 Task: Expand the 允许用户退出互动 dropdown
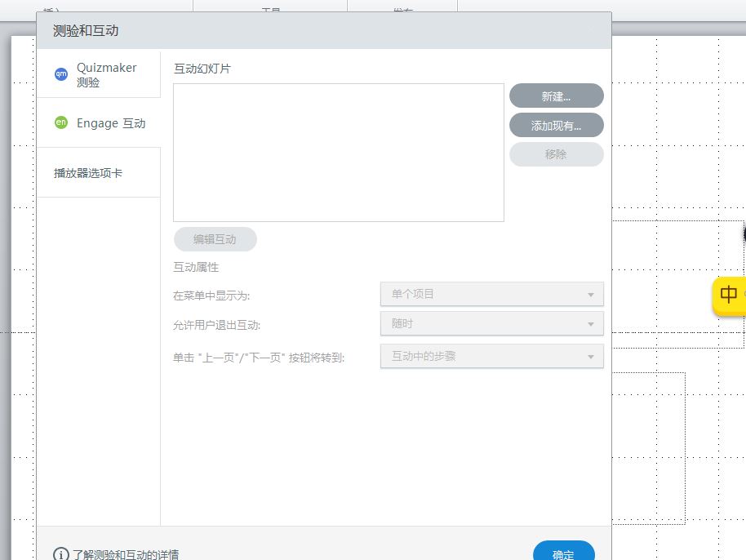point(491,323)
